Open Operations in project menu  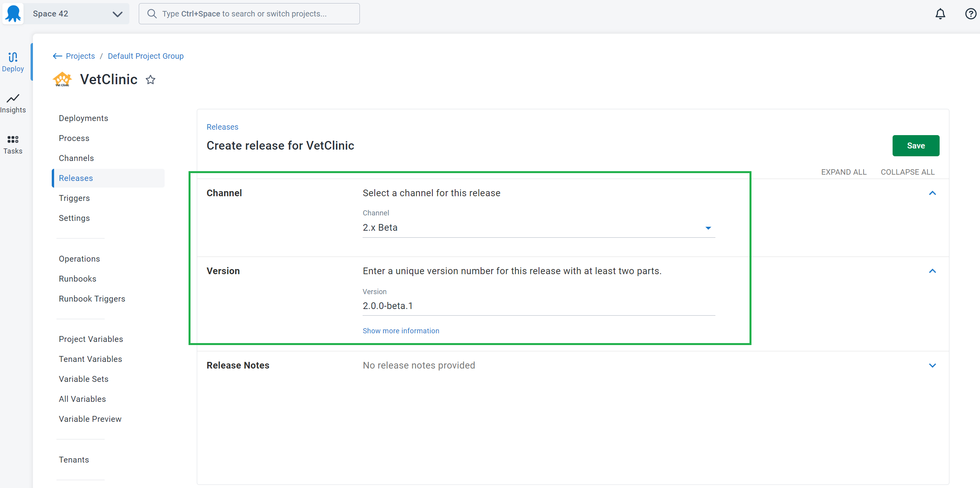[79, 259]
